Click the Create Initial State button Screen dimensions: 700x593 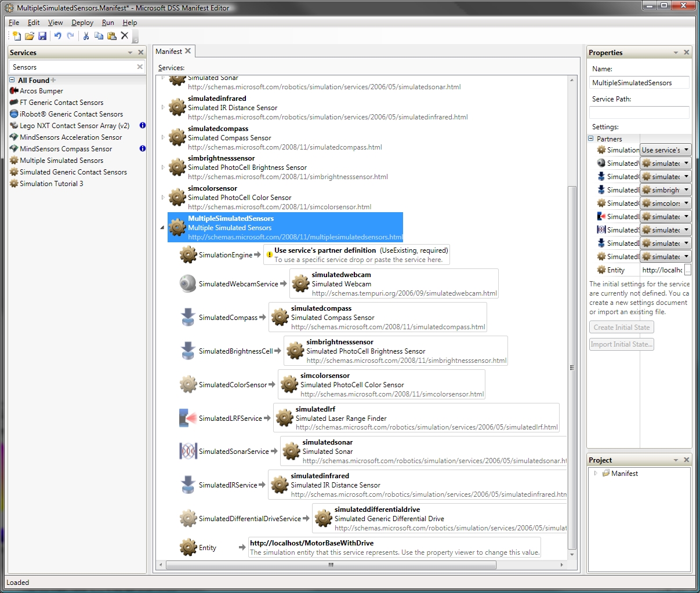[x=622, y=328]
